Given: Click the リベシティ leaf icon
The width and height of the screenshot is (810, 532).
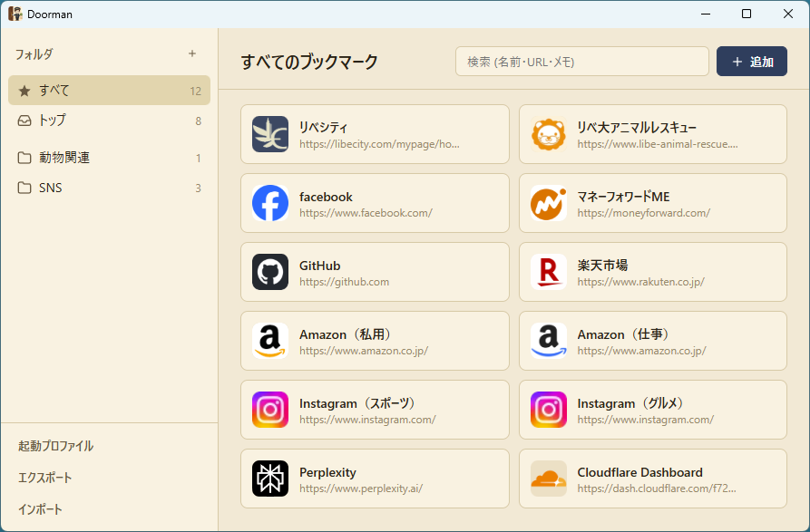Looking at the screenshot, I should (x=270, y=134).
